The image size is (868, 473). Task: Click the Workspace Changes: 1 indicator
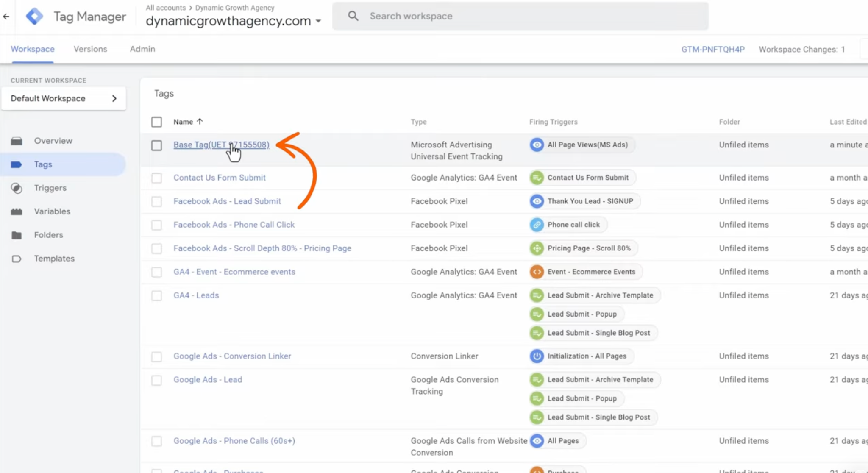(x=801, y=49)
